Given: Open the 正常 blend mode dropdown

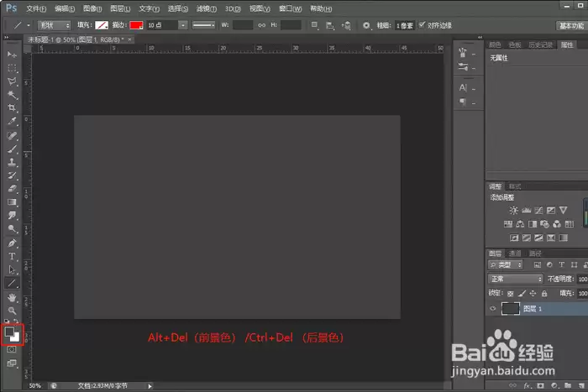Looking at the screenshot, I should point(515,279).
